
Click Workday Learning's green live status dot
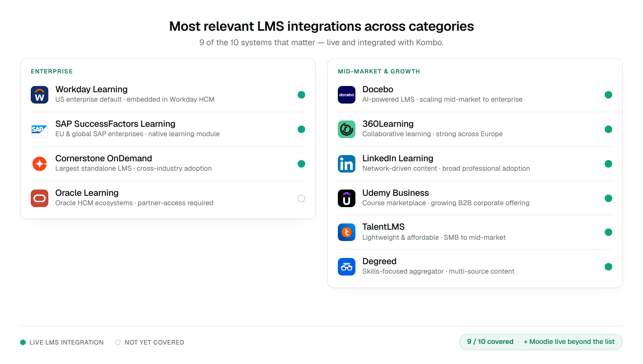(x=301, y=95)
